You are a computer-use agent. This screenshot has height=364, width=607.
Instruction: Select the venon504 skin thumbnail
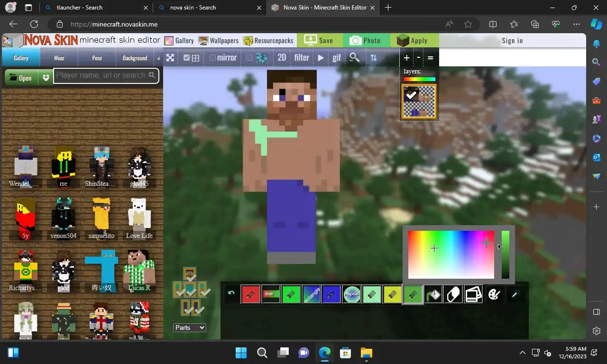(x=64, y=218)
